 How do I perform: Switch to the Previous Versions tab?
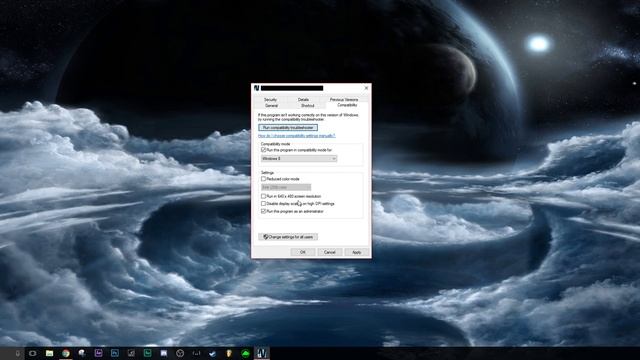(x=344, y=100)
